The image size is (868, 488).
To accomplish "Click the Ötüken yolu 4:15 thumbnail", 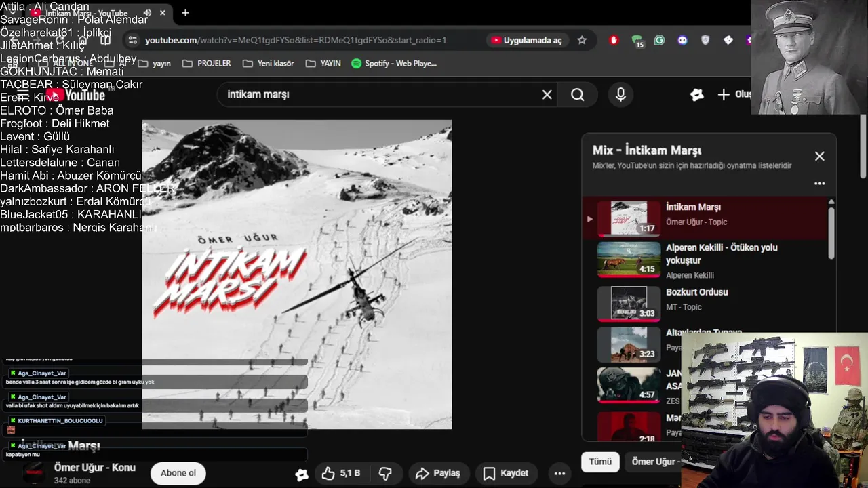I will pos(629,260).
